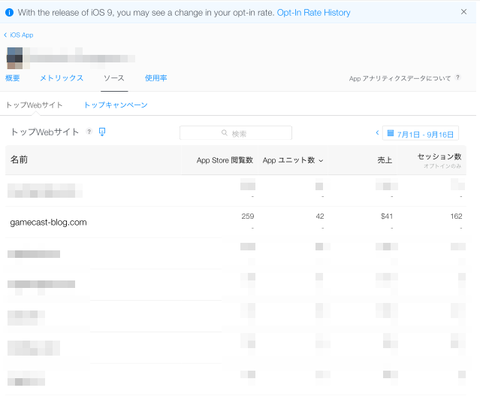480x406 pixels.
Task: Go back to iOS App
Action: click(19, 35)
